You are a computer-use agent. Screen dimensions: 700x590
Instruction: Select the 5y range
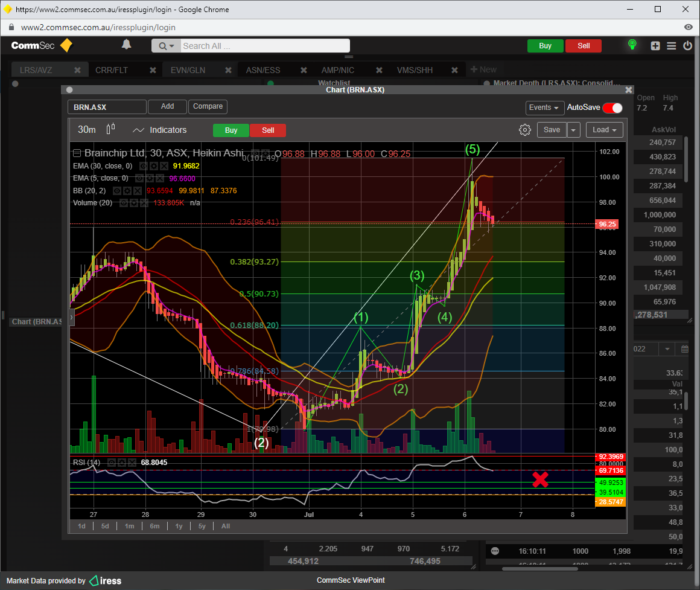click(202, 526)
